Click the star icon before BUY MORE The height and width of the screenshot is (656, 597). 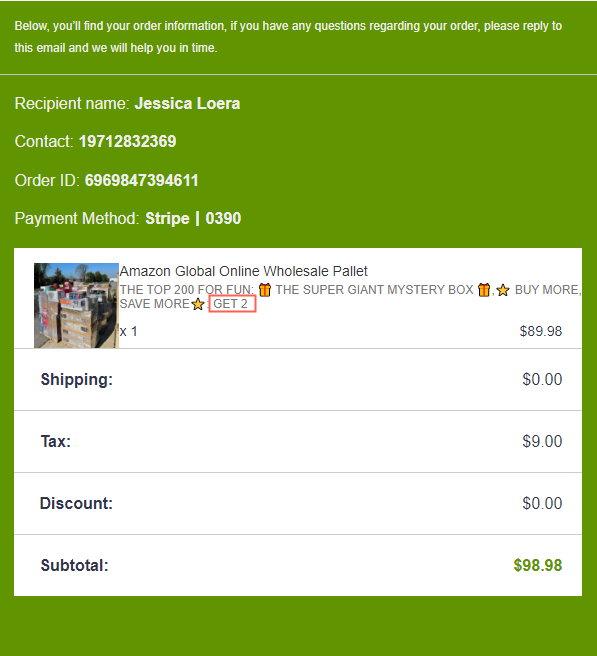pos(503,290)
